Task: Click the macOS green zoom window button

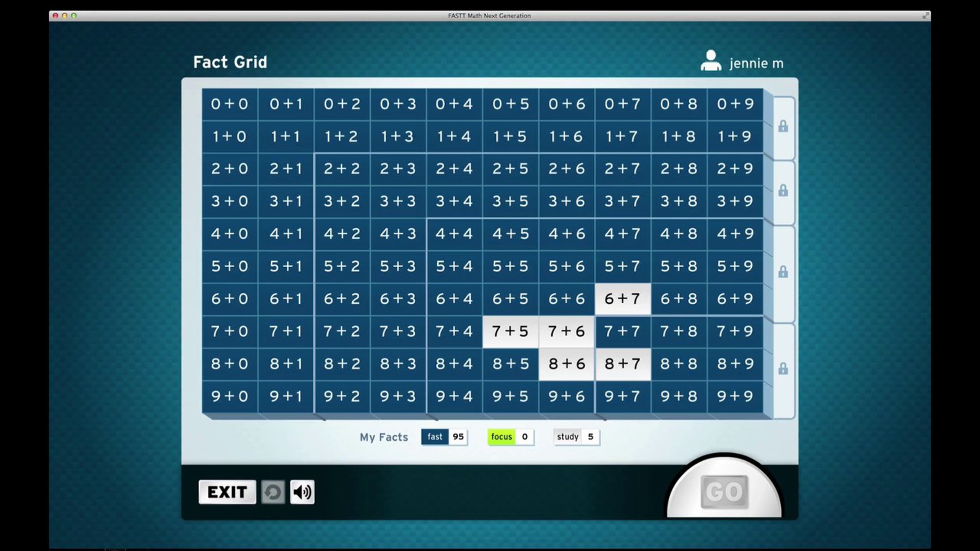Action: (x=74, y=16)
